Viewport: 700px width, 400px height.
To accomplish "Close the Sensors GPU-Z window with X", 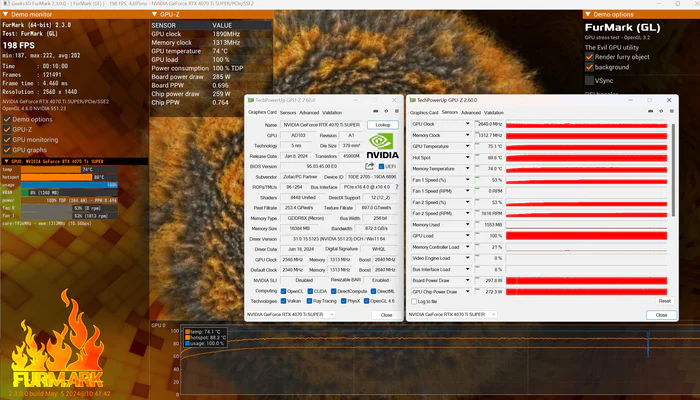I will pyautogui.click(x=669, y=100).
